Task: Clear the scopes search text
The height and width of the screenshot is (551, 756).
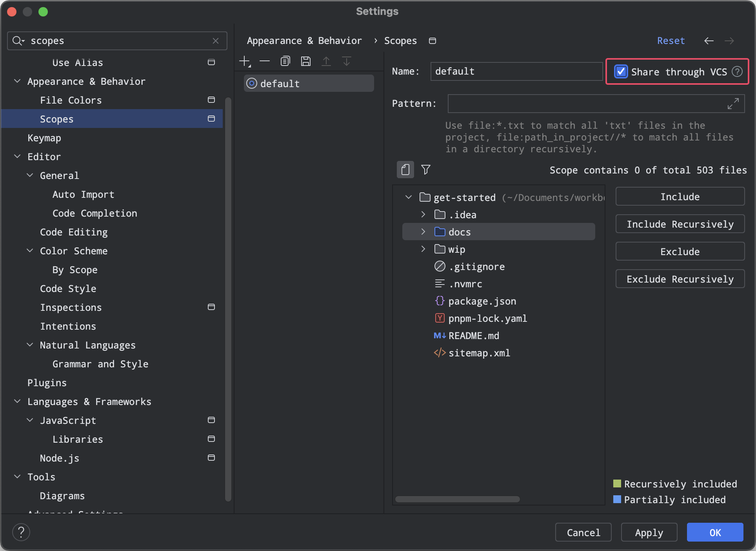Action: [x=216, y=41]
